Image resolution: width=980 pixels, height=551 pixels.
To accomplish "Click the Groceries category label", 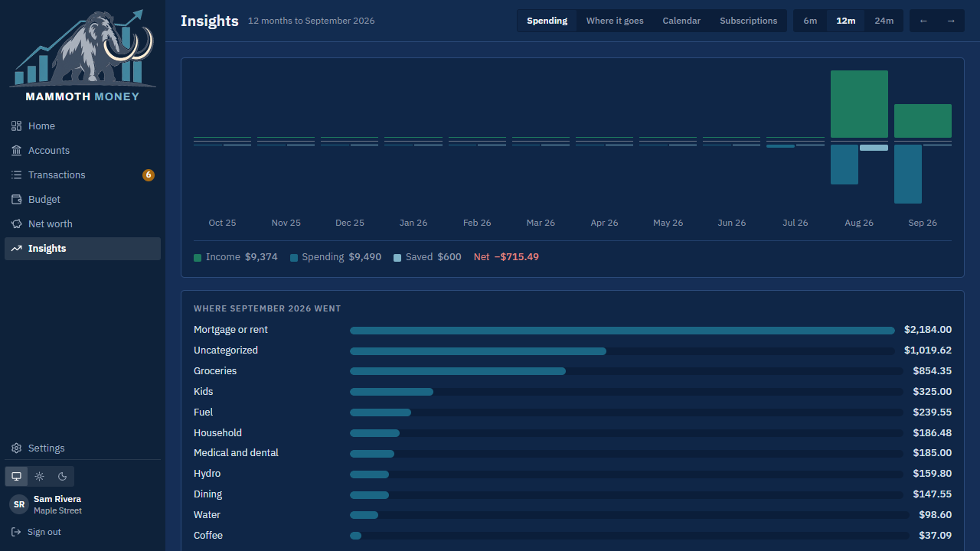I will click(x=215, y=371).
